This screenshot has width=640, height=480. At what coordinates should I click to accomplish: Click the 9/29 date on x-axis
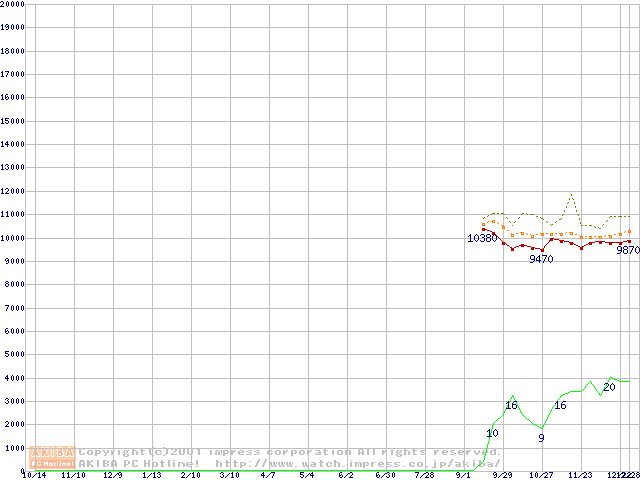point(502,476)
